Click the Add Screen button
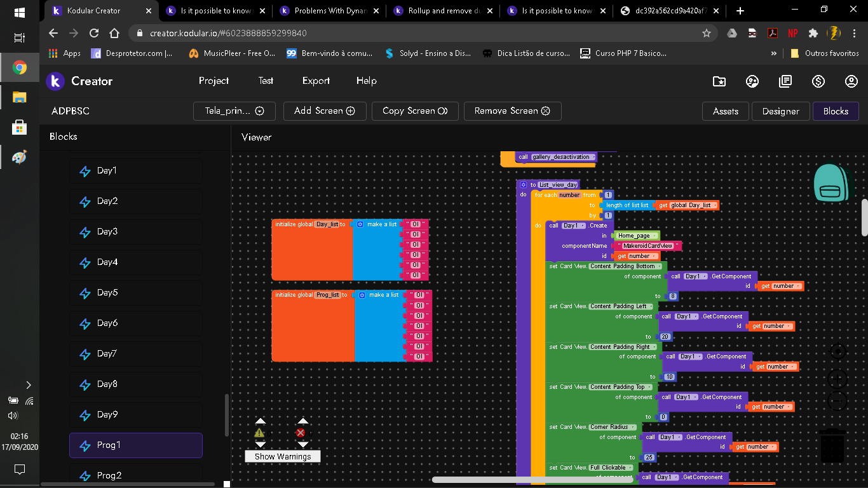The image size is (868, 488). 324,111
